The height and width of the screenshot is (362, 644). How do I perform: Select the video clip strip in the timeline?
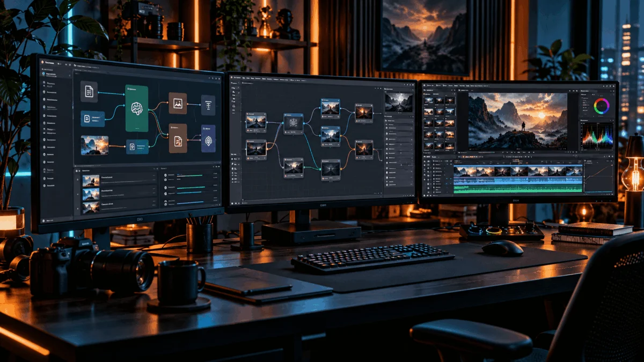tap(518, 171)
